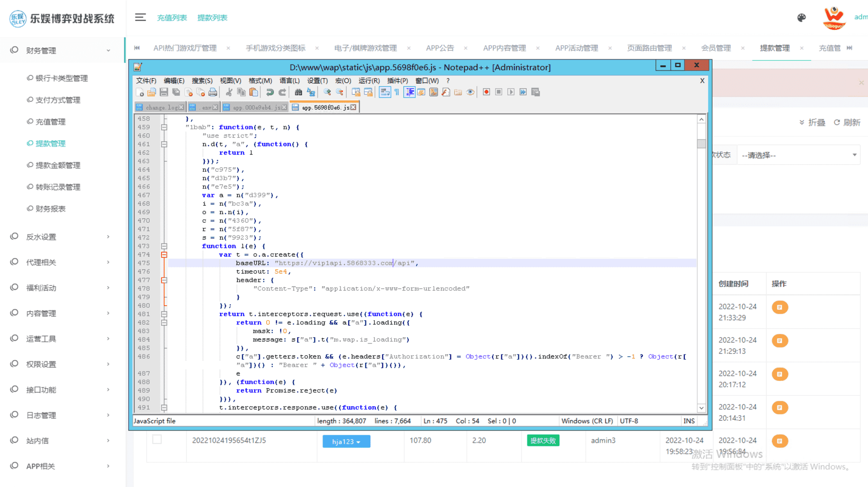
Task: Click the hamburger menu icon beside logo
Action: click(140, 18)
